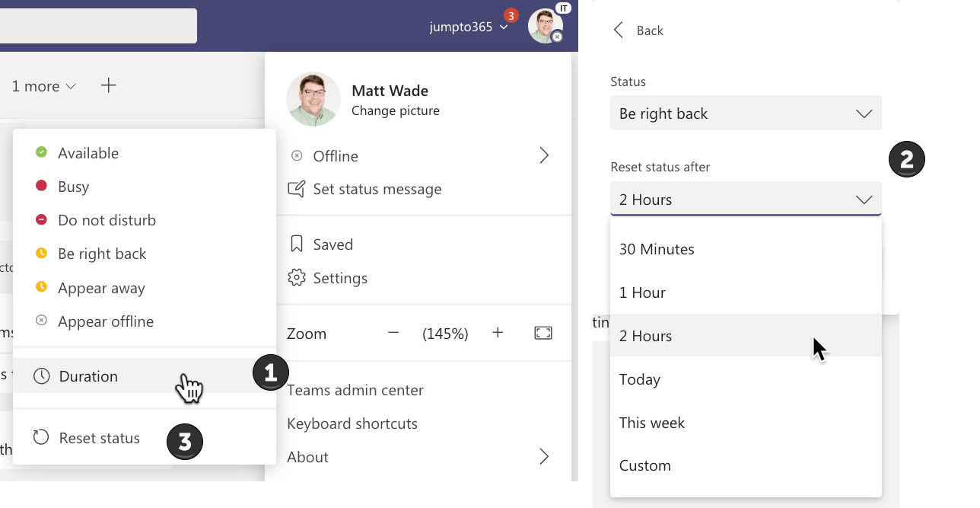
Task: Select Custom reset duration
Action: pos(746,465)
